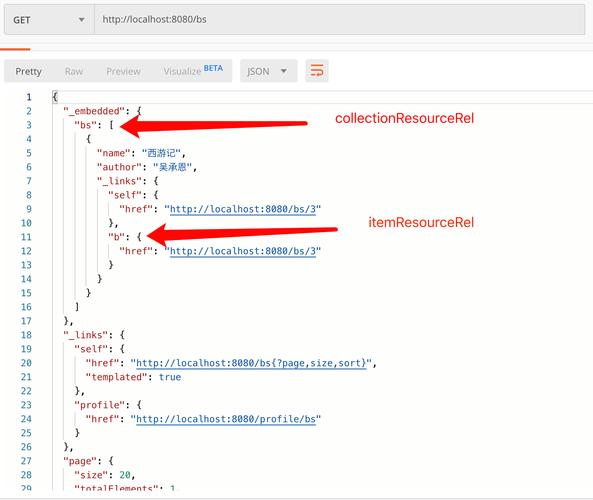Screen dimensions: 593x500
Task: Switch to the Pretty view tab
Action: pyautogui.click(x=28, y=71)
